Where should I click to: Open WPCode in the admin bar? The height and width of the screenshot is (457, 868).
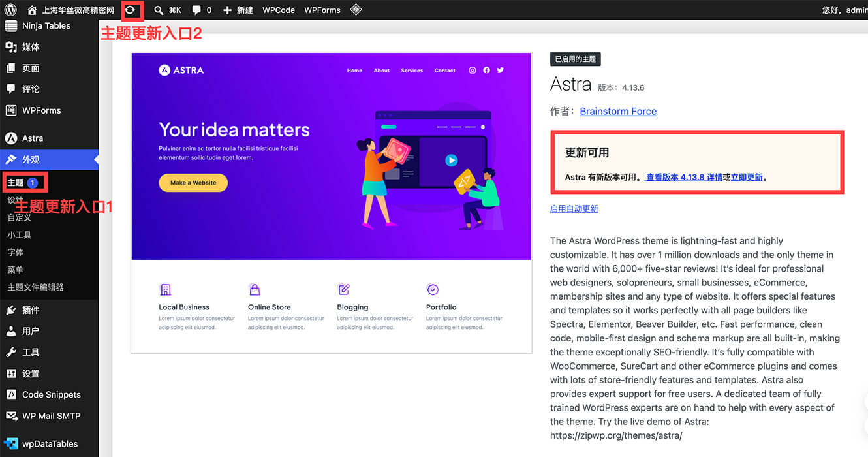tap(279, 10)
